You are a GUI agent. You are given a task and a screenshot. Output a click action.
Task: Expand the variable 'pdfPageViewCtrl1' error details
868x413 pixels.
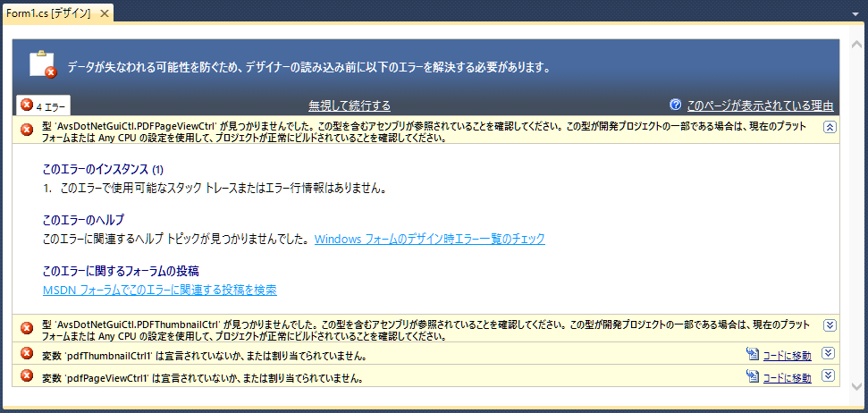pyautogui.click(x=829, y=376)
